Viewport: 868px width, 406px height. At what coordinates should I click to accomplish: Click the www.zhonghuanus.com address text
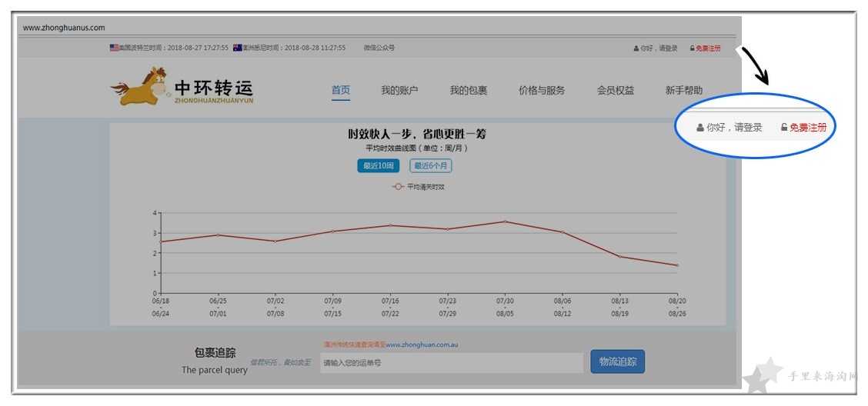point(64,28)
